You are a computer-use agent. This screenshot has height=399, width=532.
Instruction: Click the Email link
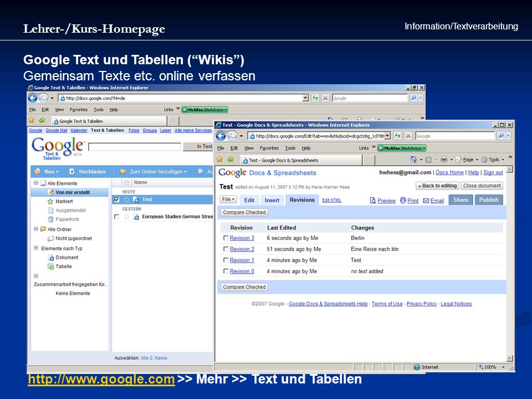[x=437, y=201]
